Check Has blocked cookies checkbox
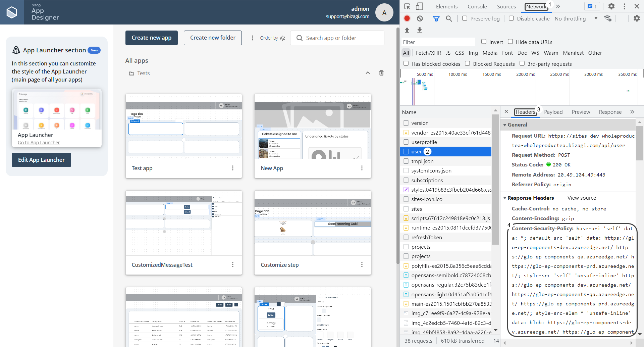The width and height of the screenshot is (644, 347). pyautogui.click(x=406, y=63)
